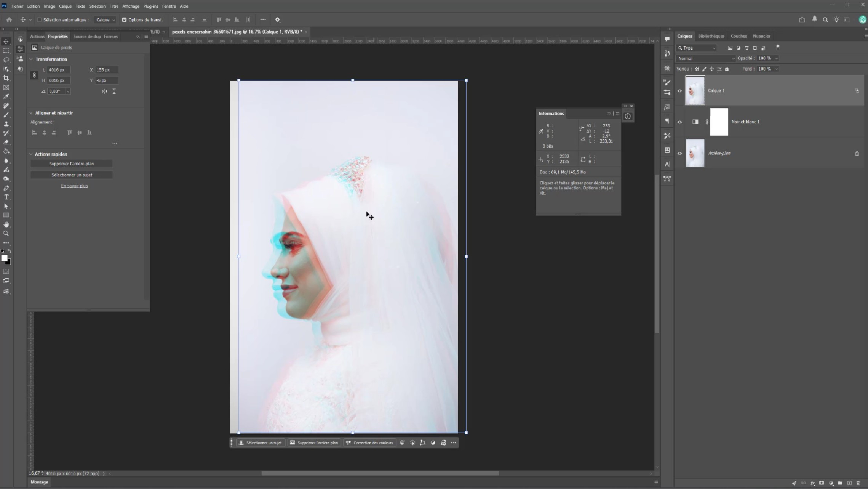Uncheck Options de transf. checkbox
This screenshot has height=489, width=868.
pyautogui.click(x=124, y=20)
